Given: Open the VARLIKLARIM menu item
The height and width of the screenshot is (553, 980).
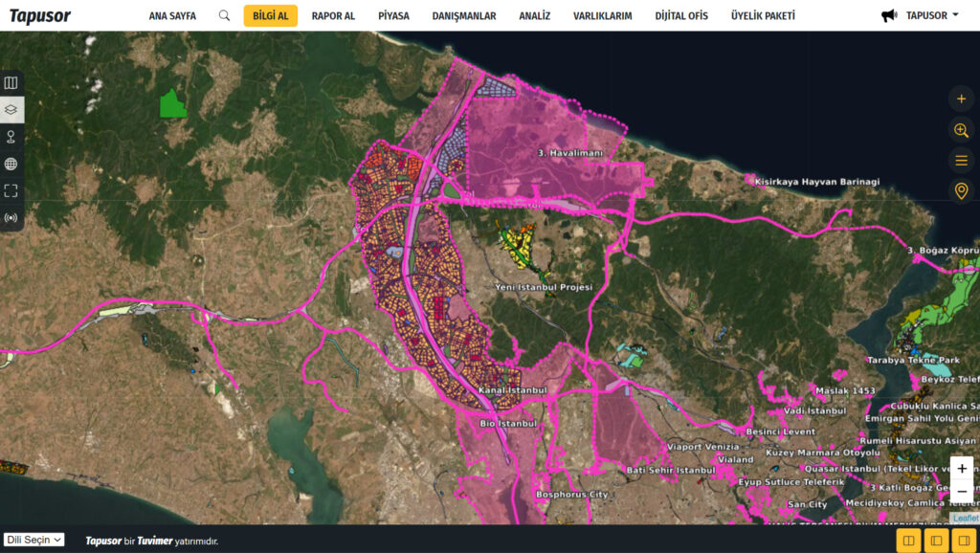Looking at the screenshot, I should click(603, 16).
